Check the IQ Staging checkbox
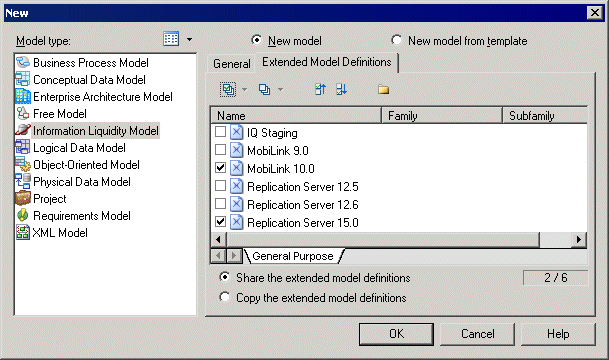 tap(220, 132)
